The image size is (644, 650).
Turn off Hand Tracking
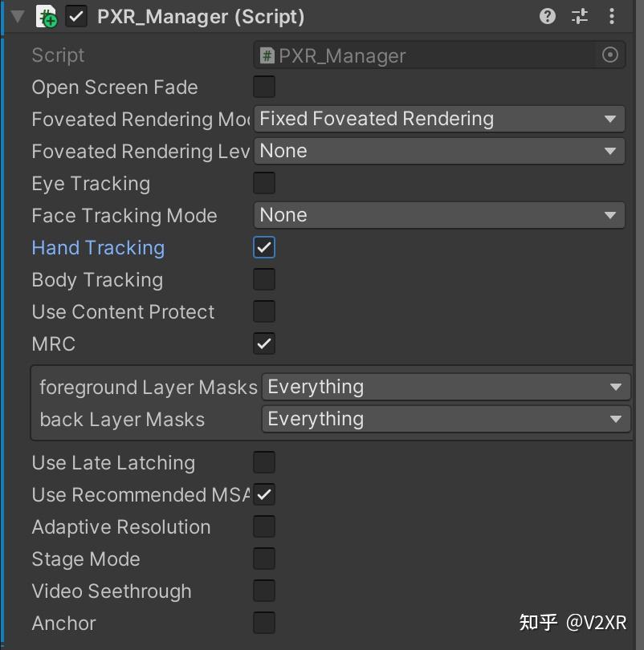264,247
